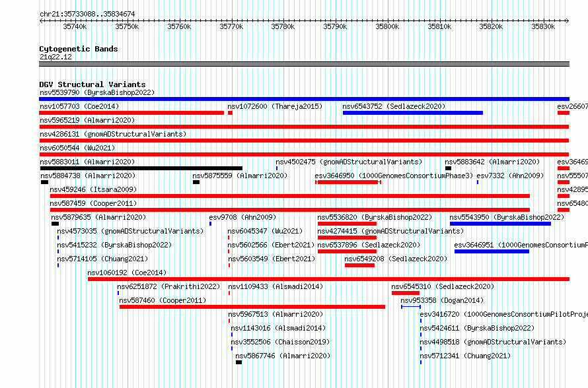Screen dimensions: 588x388
Task: Click the nsv1072600 (Thareja2015) label
Action: [275, 106]
